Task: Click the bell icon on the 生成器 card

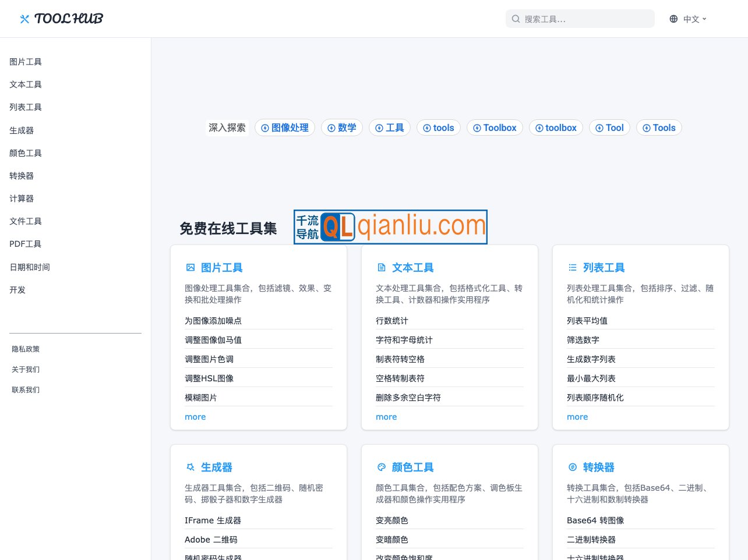Action: 190,467
